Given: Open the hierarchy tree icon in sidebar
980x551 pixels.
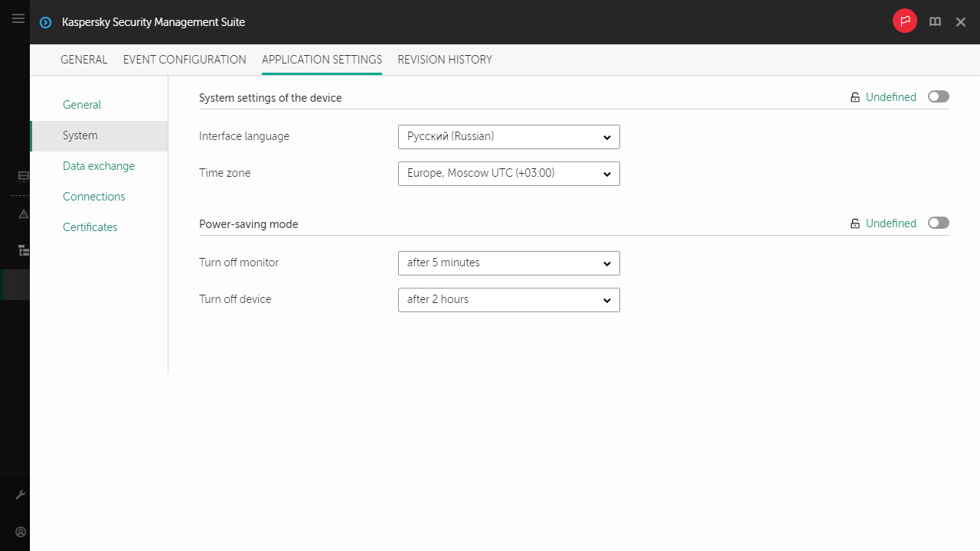Looking at the screenshot, I should [x=22, y=250].
